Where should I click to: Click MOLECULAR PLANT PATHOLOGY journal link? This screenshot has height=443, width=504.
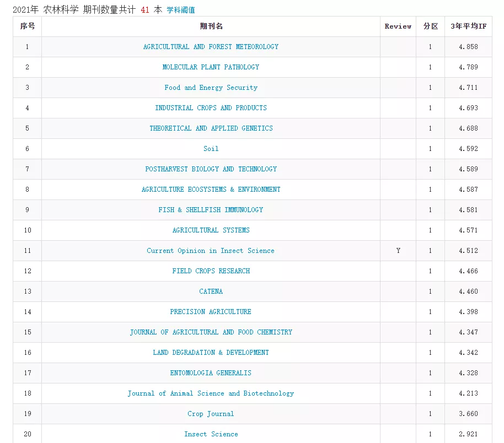point(211,67)
